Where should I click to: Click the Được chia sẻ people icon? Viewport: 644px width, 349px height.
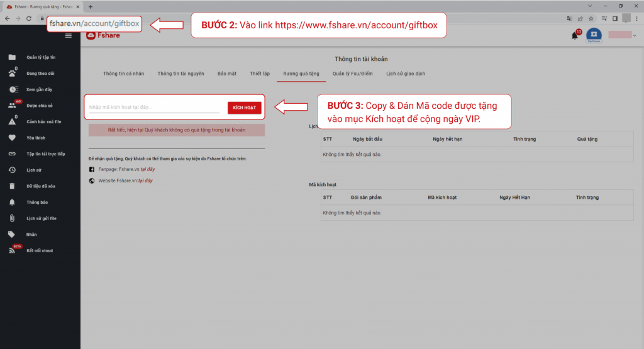12,106
